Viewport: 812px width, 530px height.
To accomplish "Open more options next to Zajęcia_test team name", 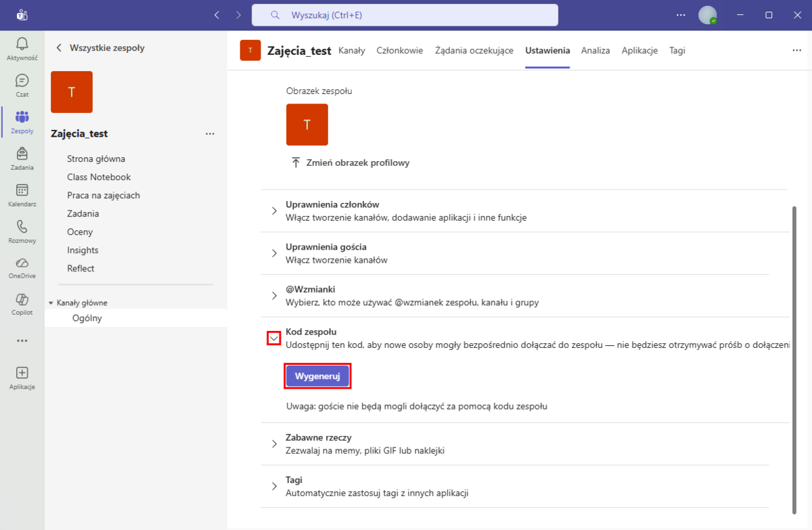I will 210,134.
